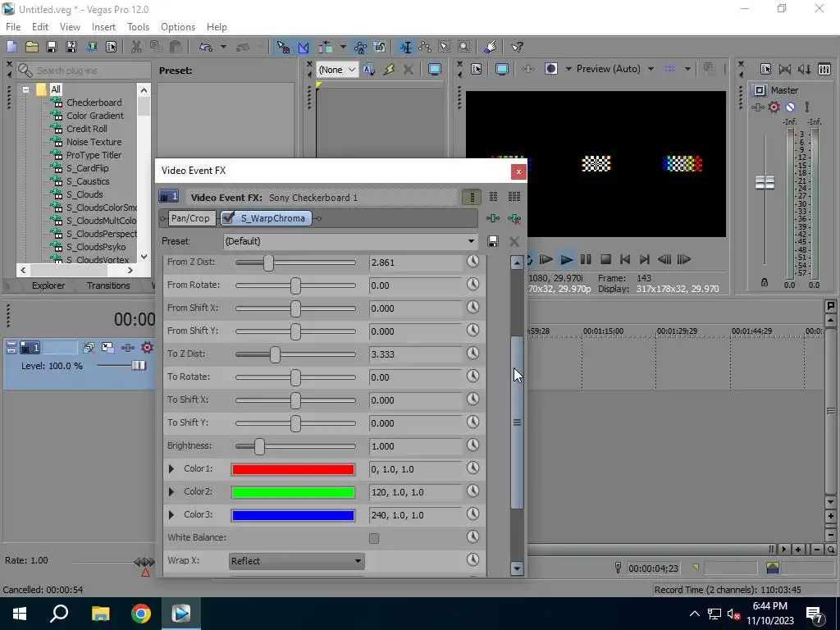This screenshot has width=840, height=630.
Task: Click the Pan/Crop chain button
Action: (x=190, y=218)
